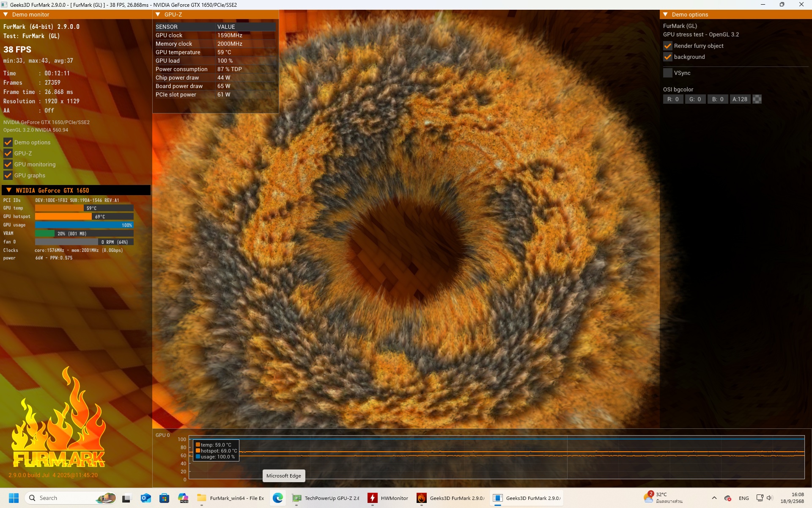Collapse the NVIDIA GeForce GTX 1650 section
This screenshot has width=812, height=508.
[9, 190]
